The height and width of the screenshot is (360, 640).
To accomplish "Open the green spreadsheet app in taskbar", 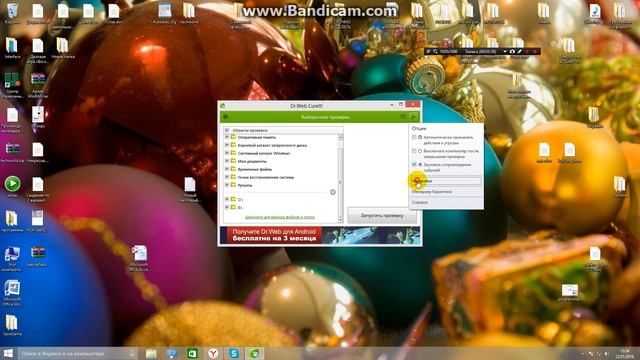I will (x=192, y=353).
